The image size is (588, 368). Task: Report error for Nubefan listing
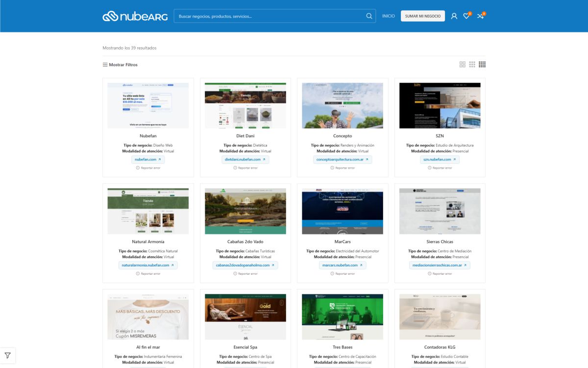(x=148, y=168)
